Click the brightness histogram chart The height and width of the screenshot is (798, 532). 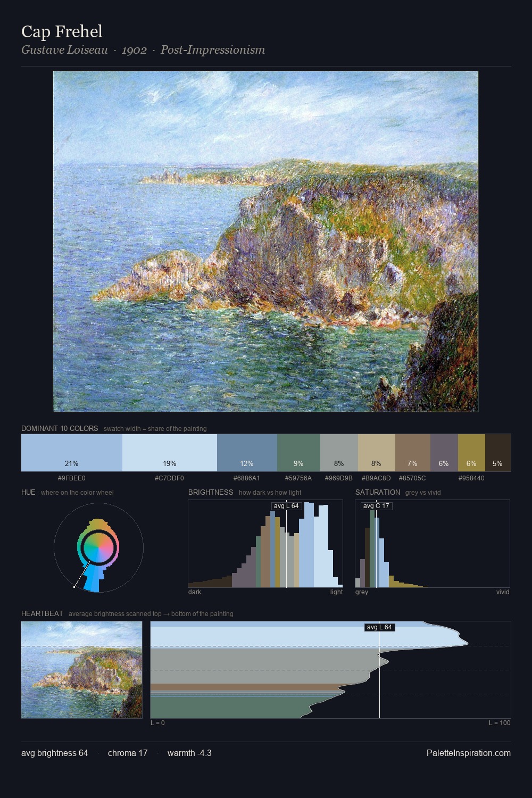[x=265, y=544]
